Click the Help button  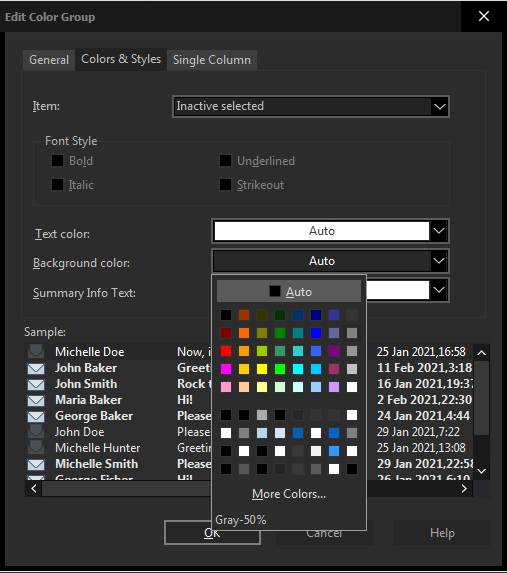pyautogui.click(x=442, y=533)
